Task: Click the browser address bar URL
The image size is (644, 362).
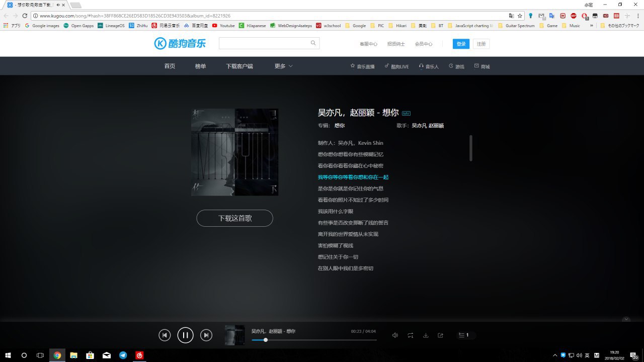Action: coord(135,16)
